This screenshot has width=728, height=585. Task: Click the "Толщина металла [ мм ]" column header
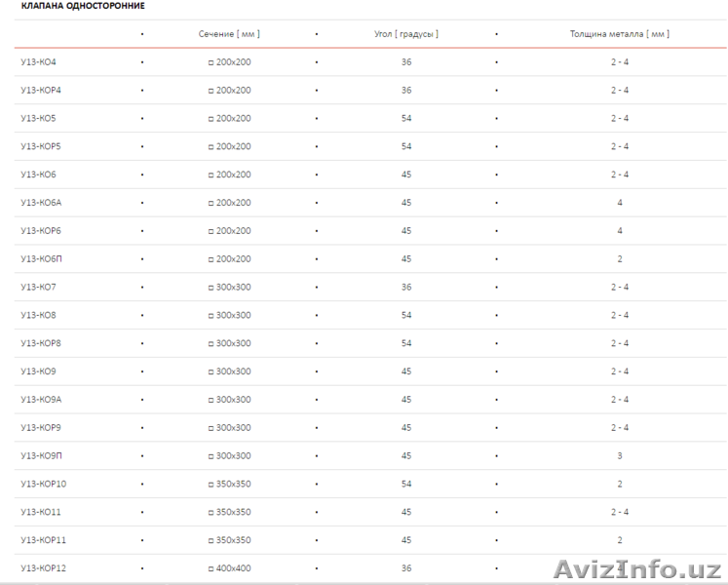(x=619, y=34)
